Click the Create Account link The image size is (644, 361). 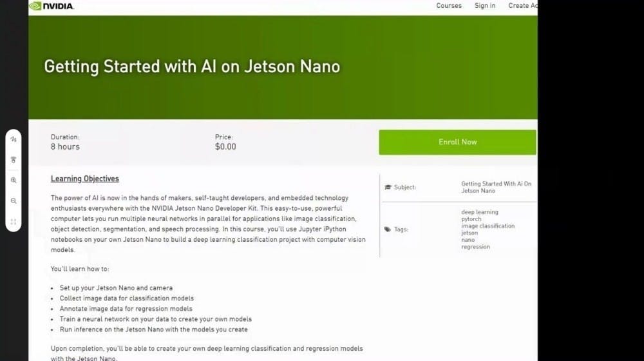522,6
